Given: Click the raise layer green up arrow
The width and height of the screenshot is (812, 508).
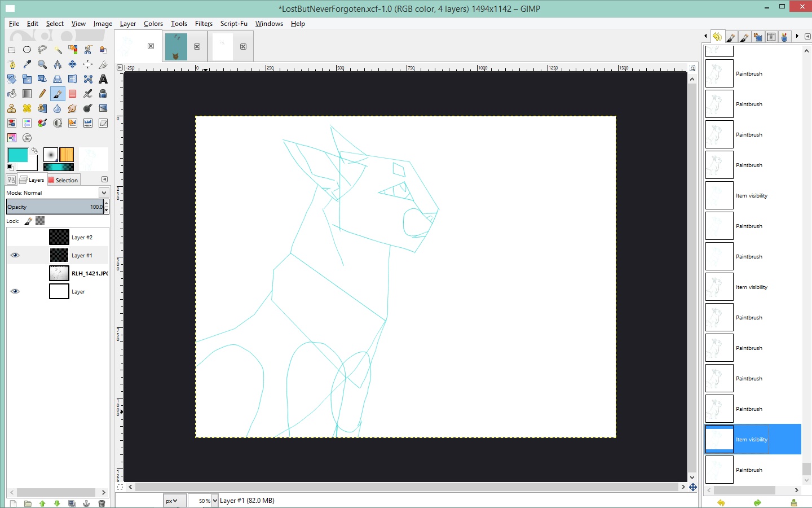Looking at the screenshot, I should (42, 503).
